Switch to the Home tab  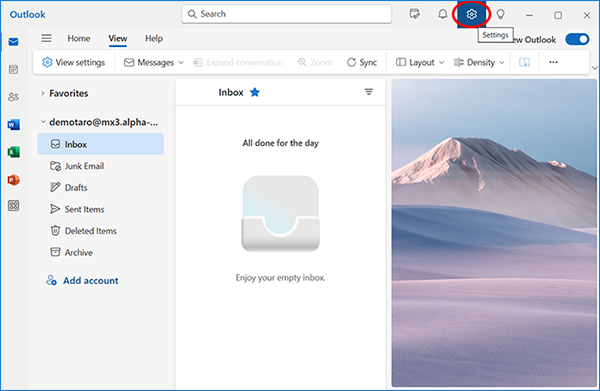[x=79, y=38]
